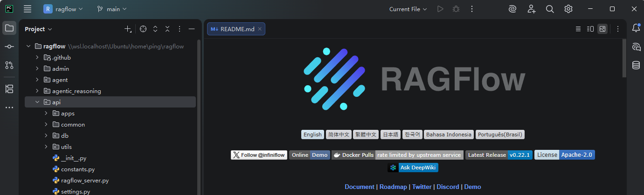Screen dimensions: 644x195
Task: Expand the apps folder
Action: tap(46, 114)
